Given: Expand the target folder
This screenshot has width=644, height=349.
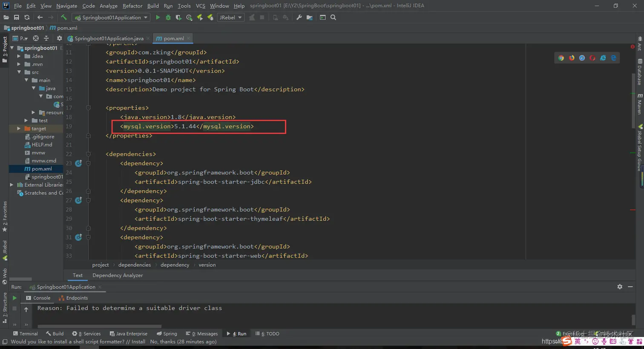Looking at the screenshot, I should click(19, 129).
